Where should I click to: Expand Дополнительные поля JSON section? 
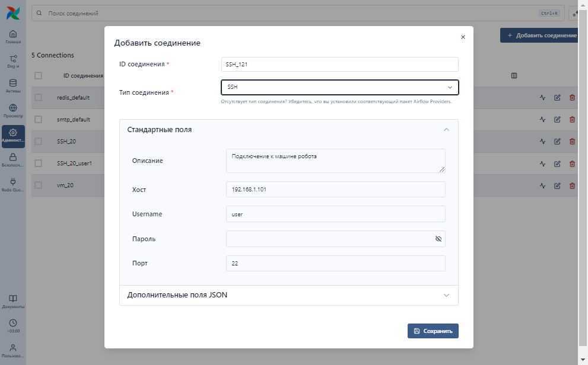pos(289,295)
